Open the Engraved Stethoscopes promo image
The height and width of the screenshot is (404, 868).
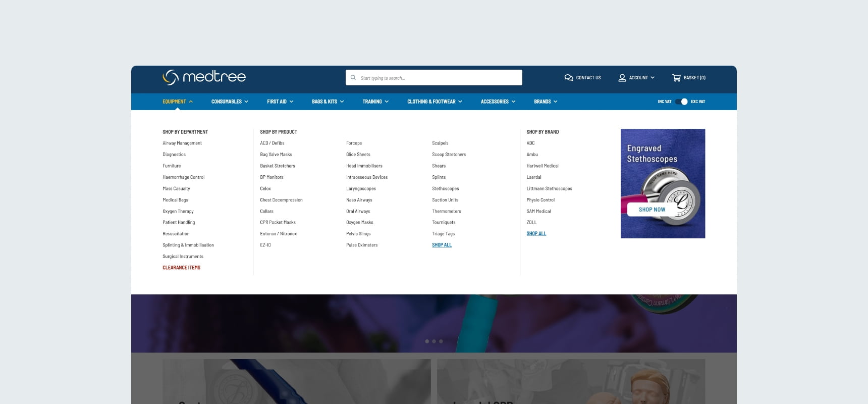pyautogui.click(x=663, y=183)
